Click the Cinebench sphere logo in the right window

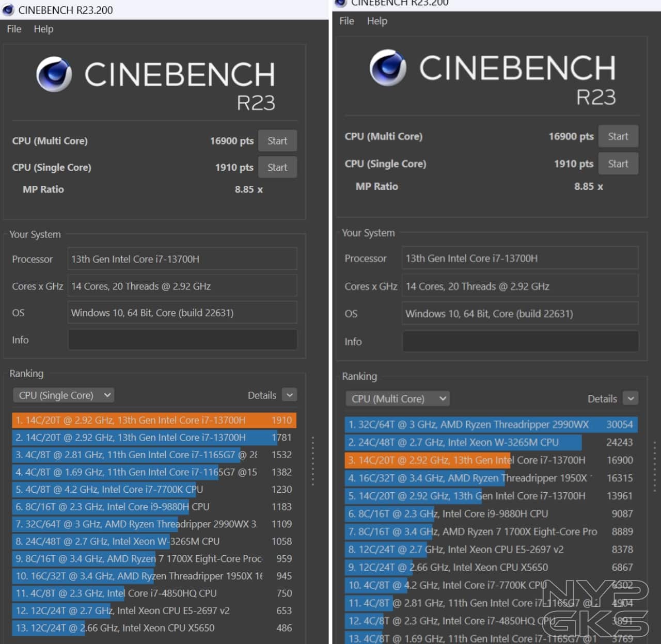[388, 68]
